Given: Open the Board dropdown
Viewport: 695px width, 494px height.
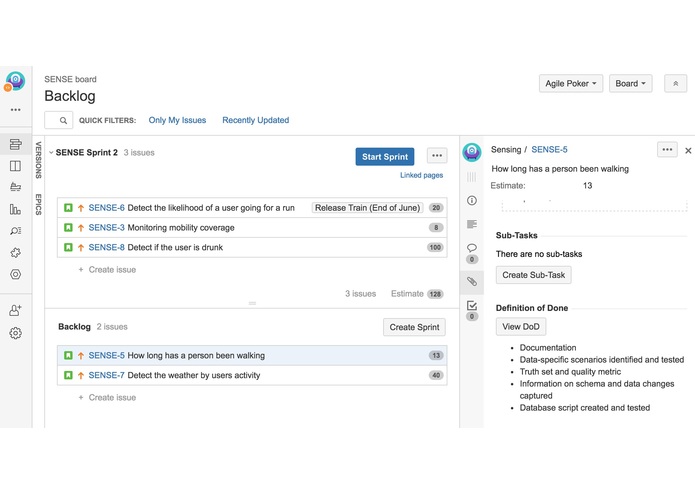Looking at the screenshot, I should (630, 83).
